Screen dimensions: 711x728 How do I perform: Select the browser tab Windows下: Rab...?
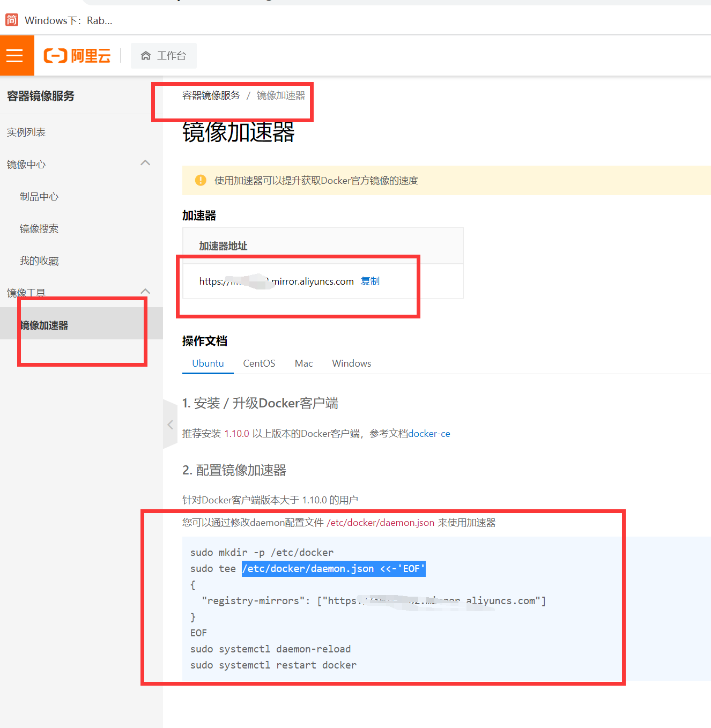tap(68, 20)
